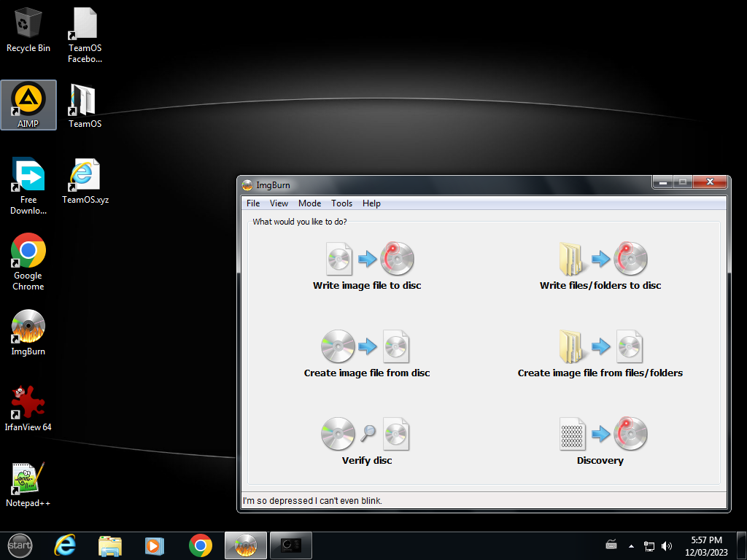Select the ImgBurn desktop shortcut

pos(28,332)
